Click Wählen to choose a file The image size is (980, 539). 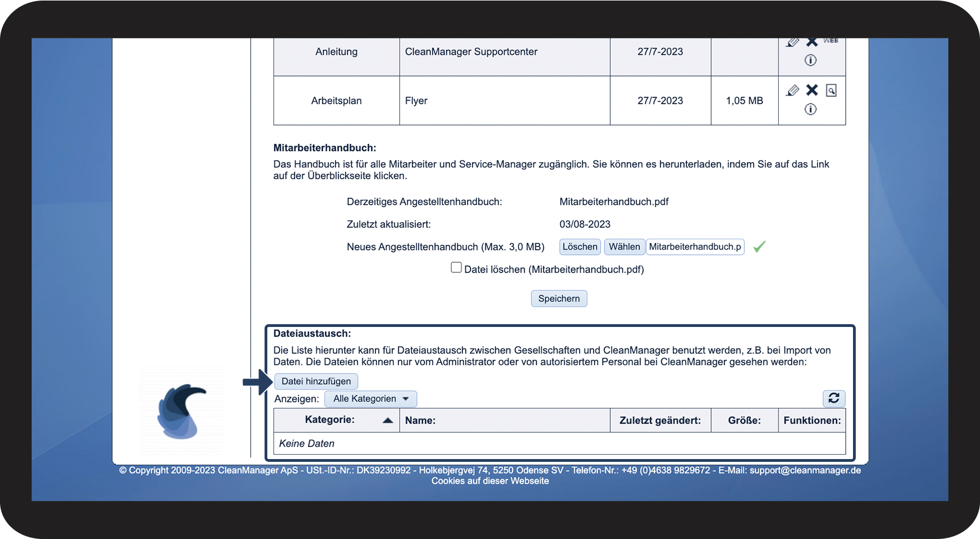(624, 247)
